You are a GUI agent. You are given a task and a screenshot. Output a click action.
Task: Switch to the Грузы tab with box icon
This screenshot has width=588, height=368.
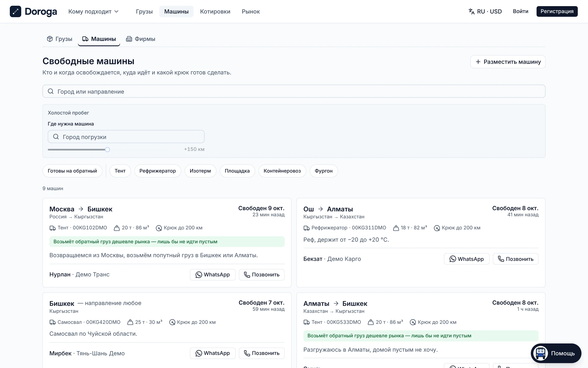click(x=60, y=39)
